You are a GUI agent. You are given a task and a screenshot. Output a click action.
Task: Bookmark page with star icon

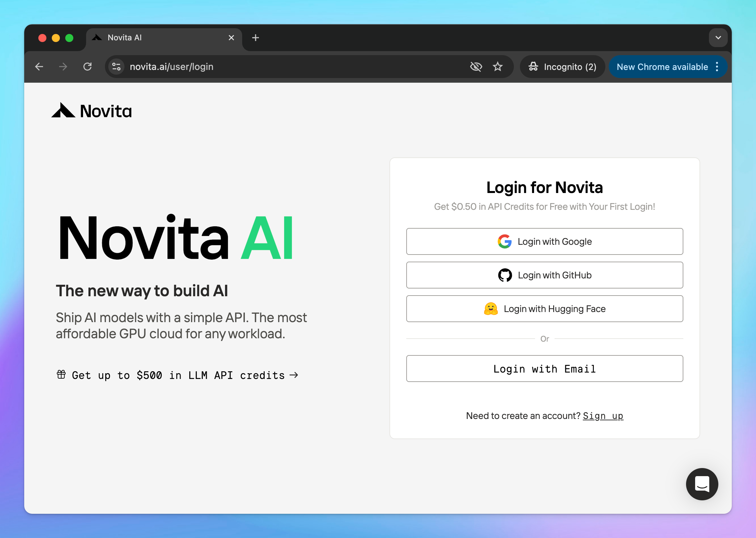pos(498,67)
